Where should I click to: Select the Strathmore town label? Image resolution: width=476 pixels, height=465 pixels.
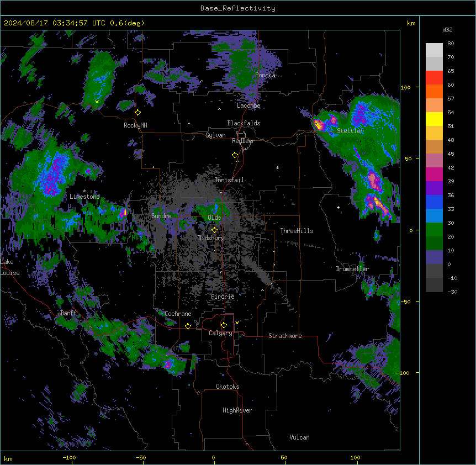[x=285, y=336]
